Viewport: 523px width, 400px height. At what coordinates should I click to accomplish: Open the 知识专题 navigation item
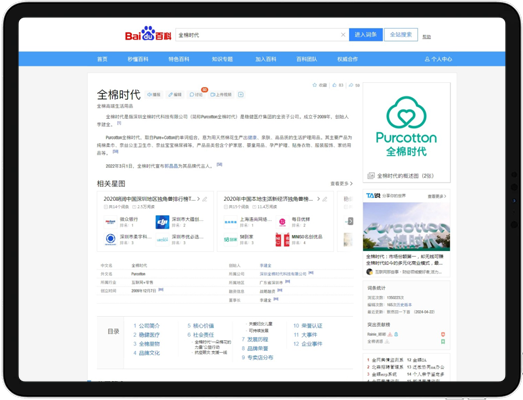click(x=222, y=59)
